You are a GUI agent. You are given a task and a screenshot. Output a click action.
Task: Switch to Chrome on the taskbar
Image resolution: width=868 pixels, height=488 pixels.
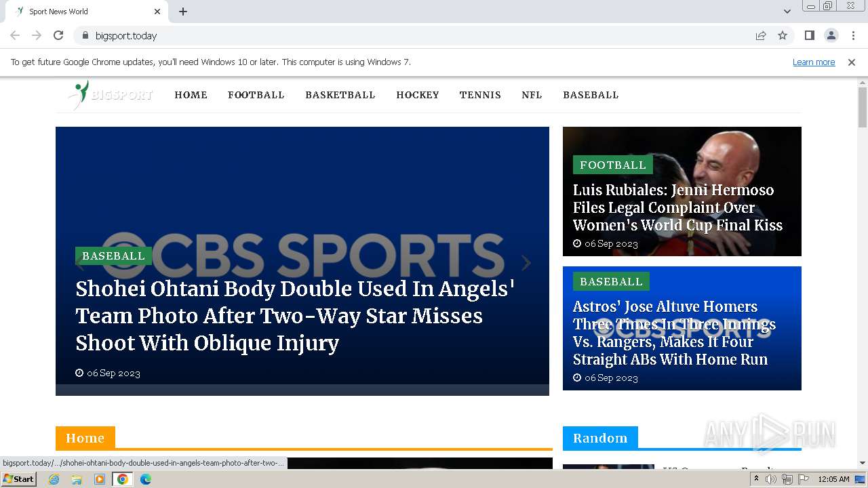[x=123, y=479]
